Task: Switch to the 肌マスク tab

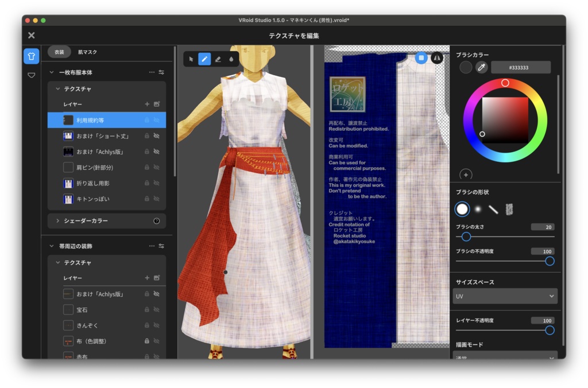Action: click(x=87, y=52)
